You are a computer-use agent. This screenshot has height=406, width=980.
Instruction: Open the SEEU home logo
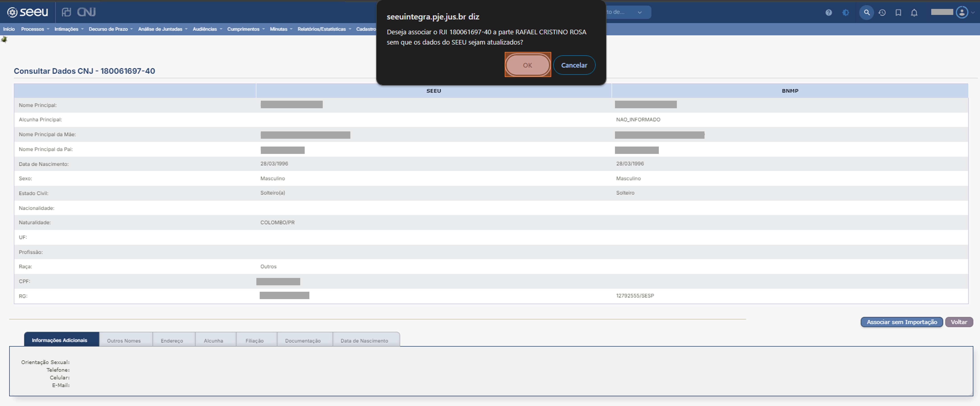click(28, 12)
